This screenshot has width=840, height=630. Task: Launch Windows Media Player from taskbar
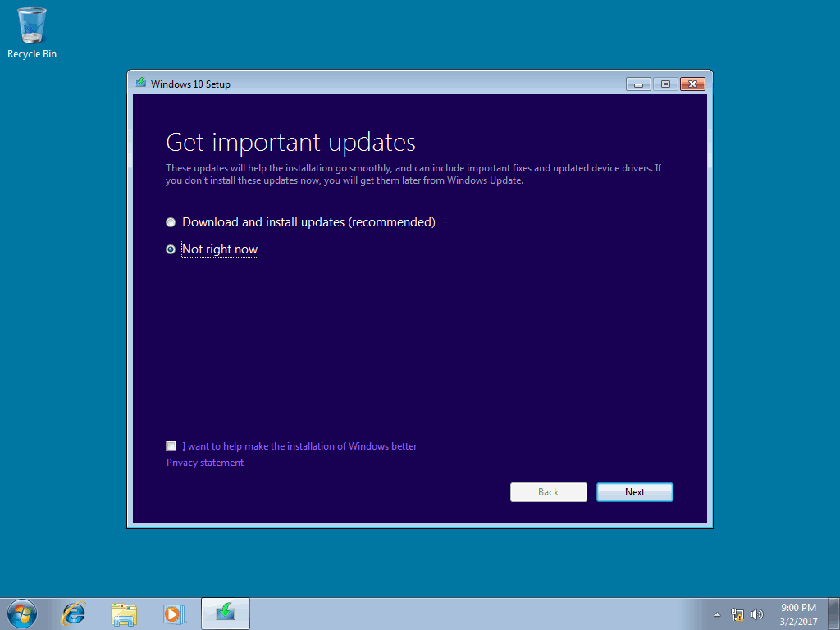coord(174,614)
